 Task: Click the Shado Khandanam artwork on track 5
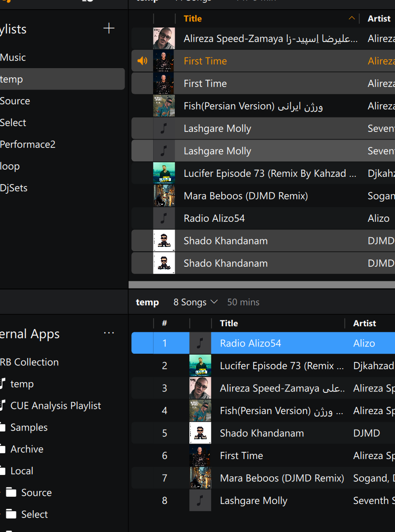200,433
